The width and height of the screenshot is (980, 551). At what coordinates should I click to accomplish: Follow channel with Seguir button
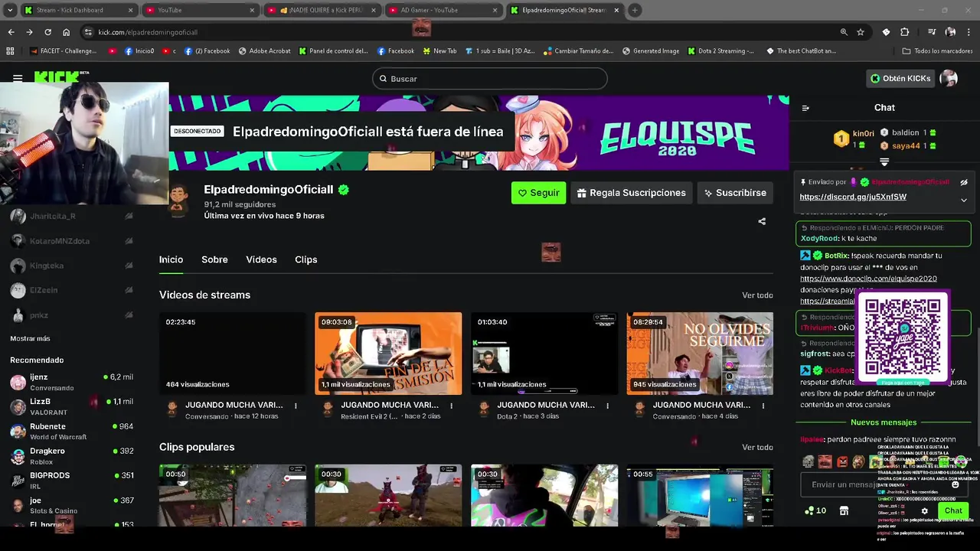[538, 193]
